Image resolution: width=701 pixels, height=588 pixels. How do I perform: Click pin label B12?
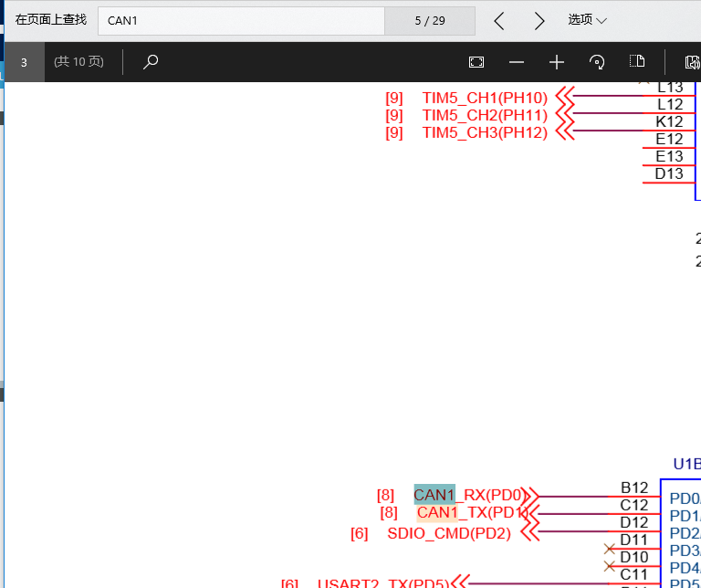[634, 488]
